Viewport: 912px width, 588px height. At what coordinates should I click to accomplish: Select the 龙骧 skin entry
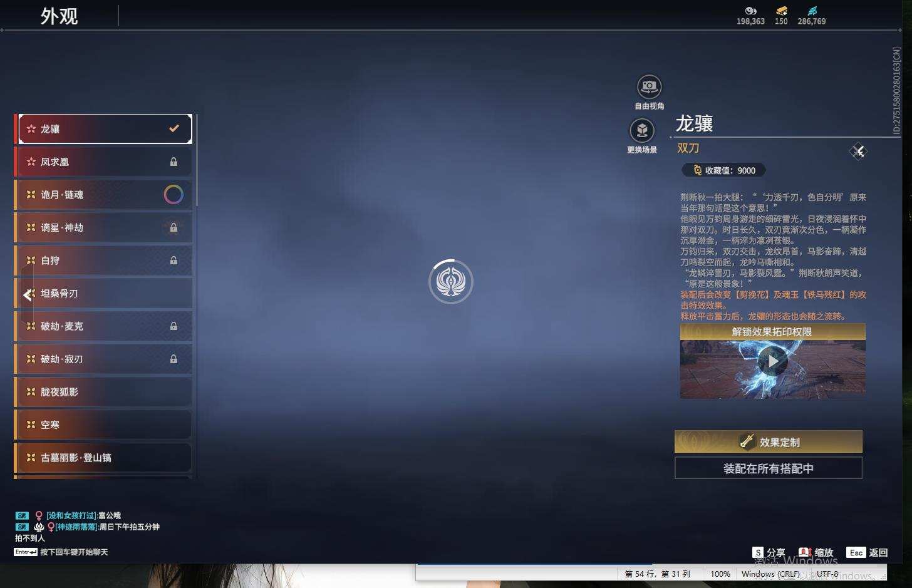point(103,129)
